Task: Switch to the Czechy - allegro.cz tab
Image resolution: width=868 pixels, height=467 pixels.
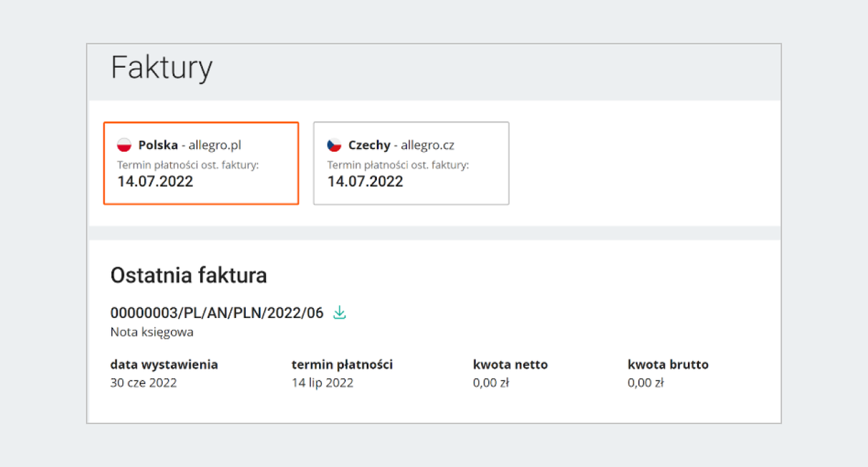Action: (x=411, y=163)
